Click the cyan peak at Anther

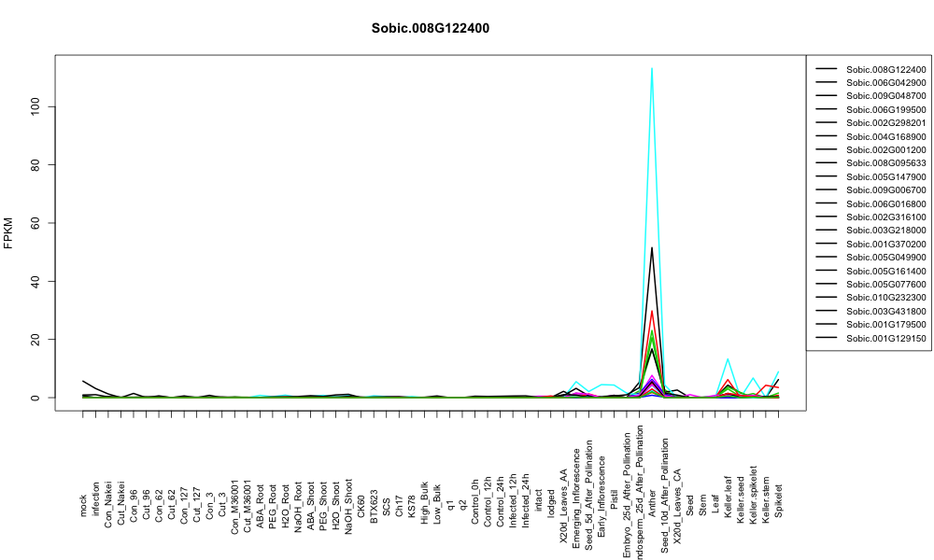(x=652, y=68)
